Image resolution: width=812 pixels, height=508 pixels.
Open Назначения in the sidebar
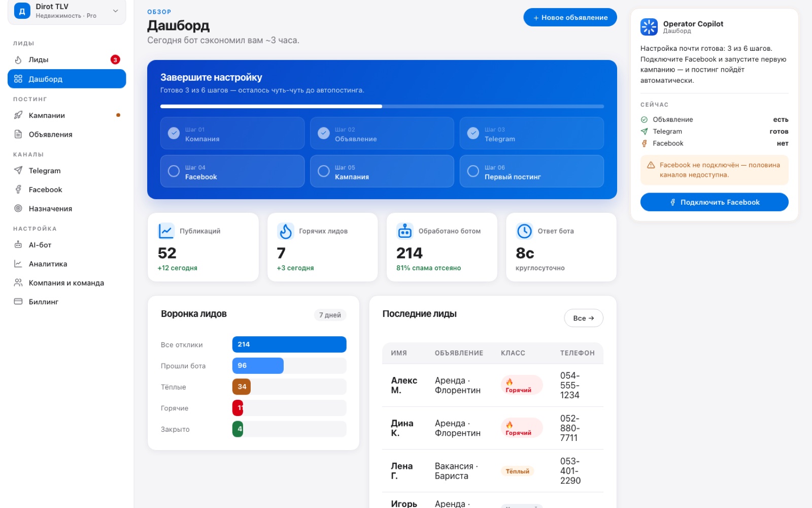66,208
